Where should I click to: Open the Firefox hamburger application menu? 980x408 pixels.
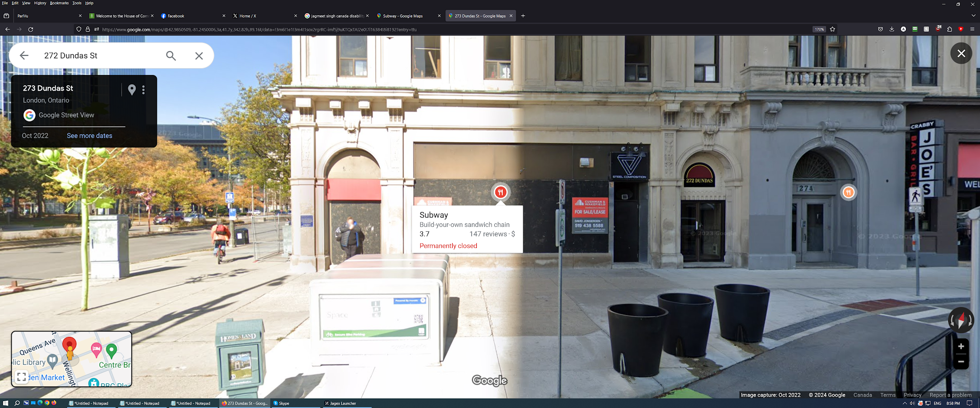[972, 29]
